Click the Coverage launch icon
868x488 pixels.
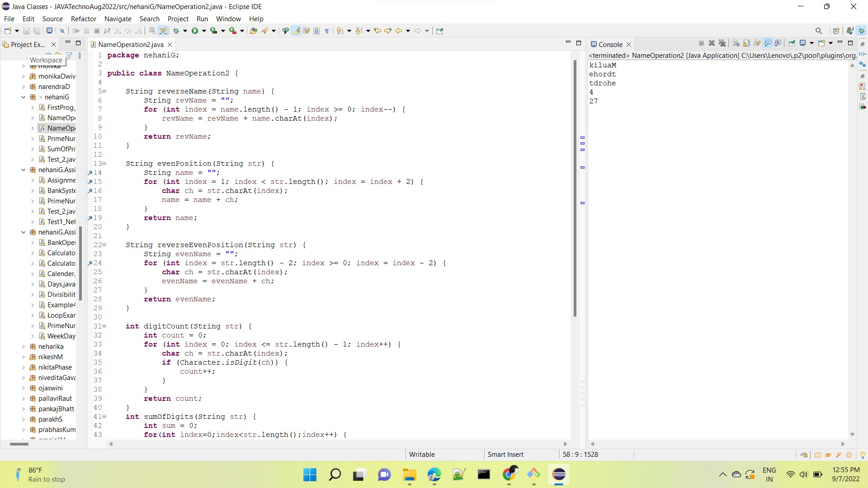coord(213,31)
